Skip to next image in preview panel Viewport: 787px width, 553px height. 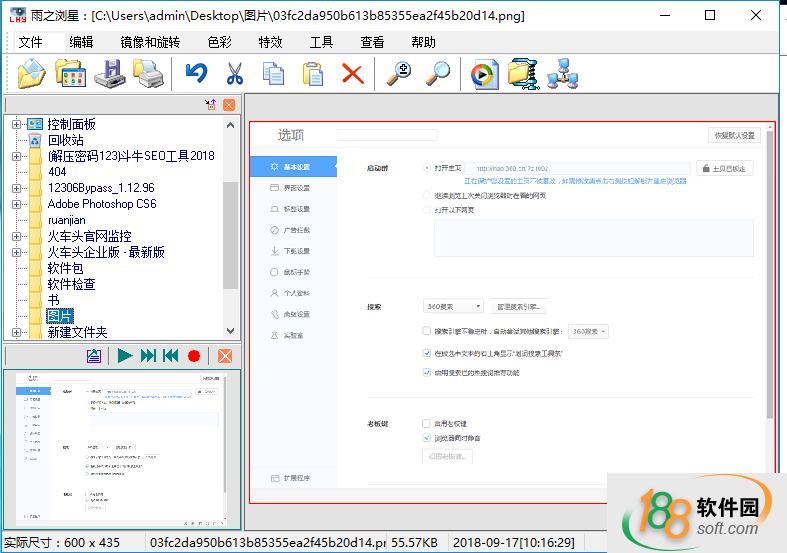point(148,356)
